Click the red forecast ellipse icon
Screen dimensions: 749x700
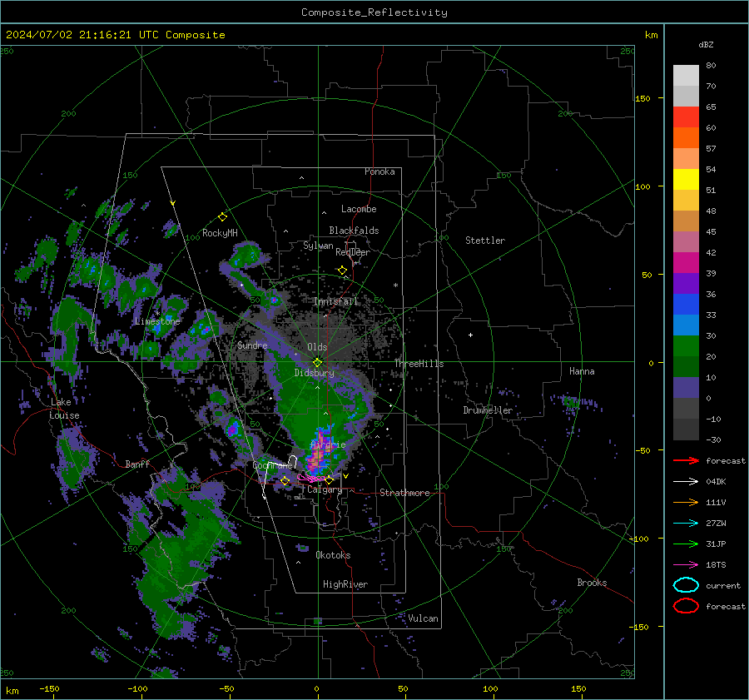[x=686, y=606]
